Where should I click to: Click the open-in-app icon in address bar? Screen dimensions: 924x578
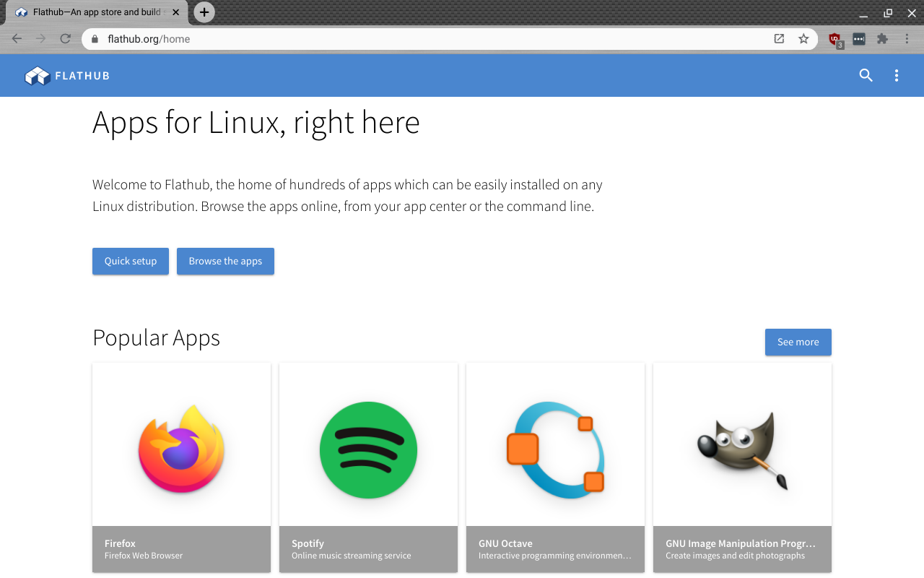tap(779, 39)
